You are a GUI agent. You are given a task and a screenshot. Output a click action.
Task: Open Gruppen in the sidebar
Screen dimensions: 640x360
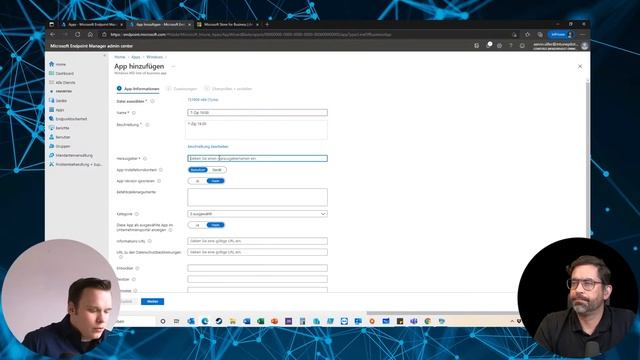[60, 146]
